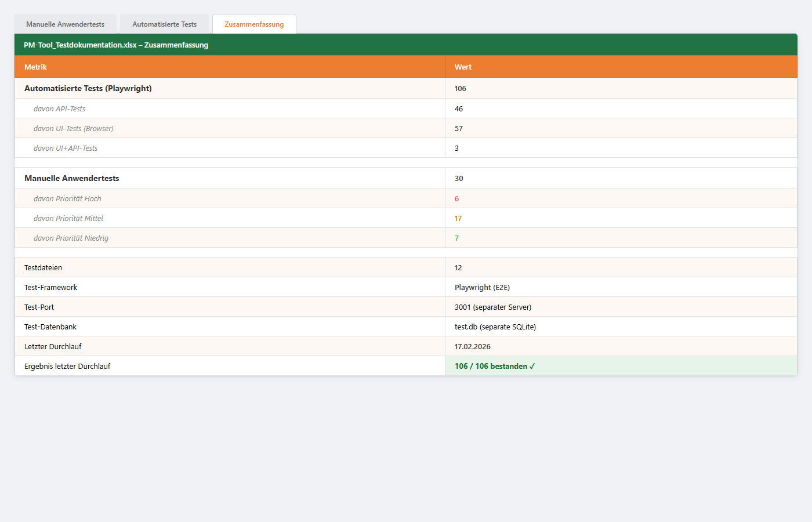Click the PM-Tool_Testdokumentation.xlsx title bar text

[x=116, y=45]
